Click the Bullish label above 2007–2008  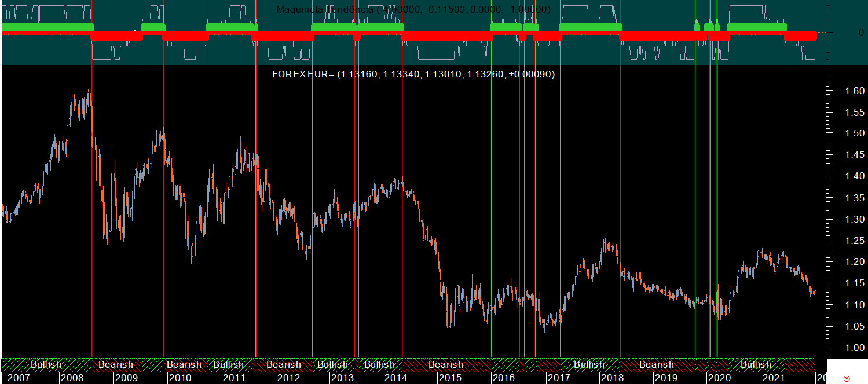[46, 365]
